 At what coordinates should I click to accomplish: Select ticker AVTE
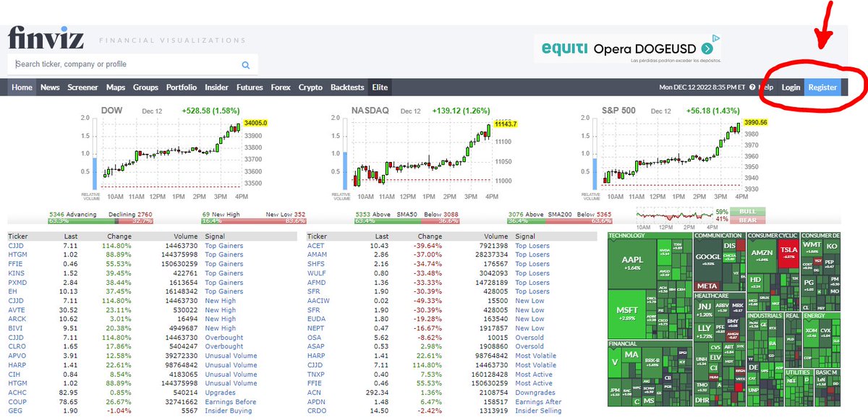coord(16,310)
